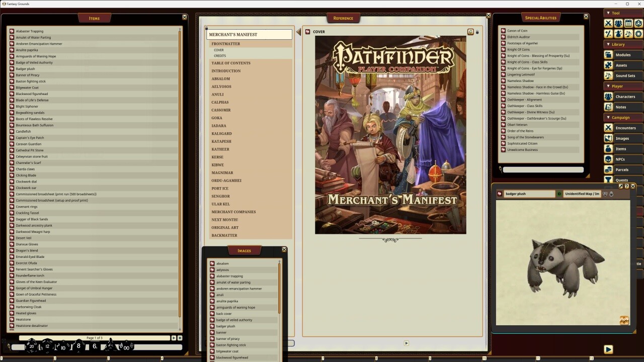
Task: Roll the d20 die in the dice tray
Action: click(x=31, y=346)
